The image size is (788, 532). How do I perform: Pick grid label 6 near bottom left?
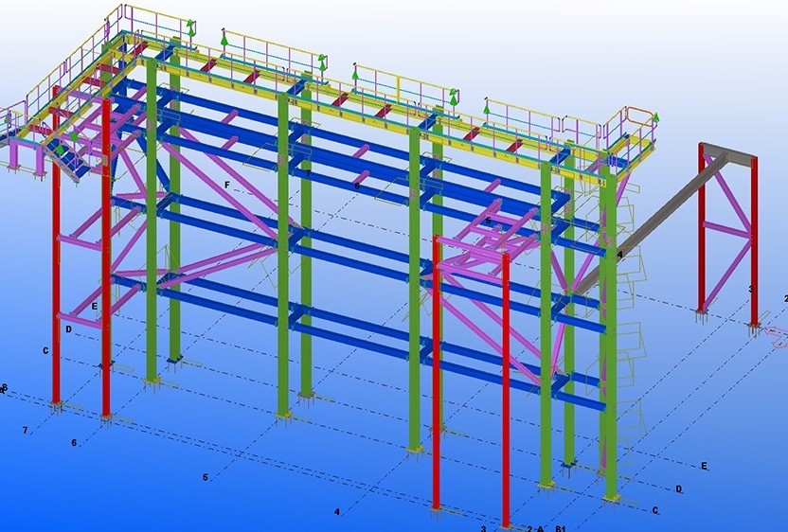[74, 442]
